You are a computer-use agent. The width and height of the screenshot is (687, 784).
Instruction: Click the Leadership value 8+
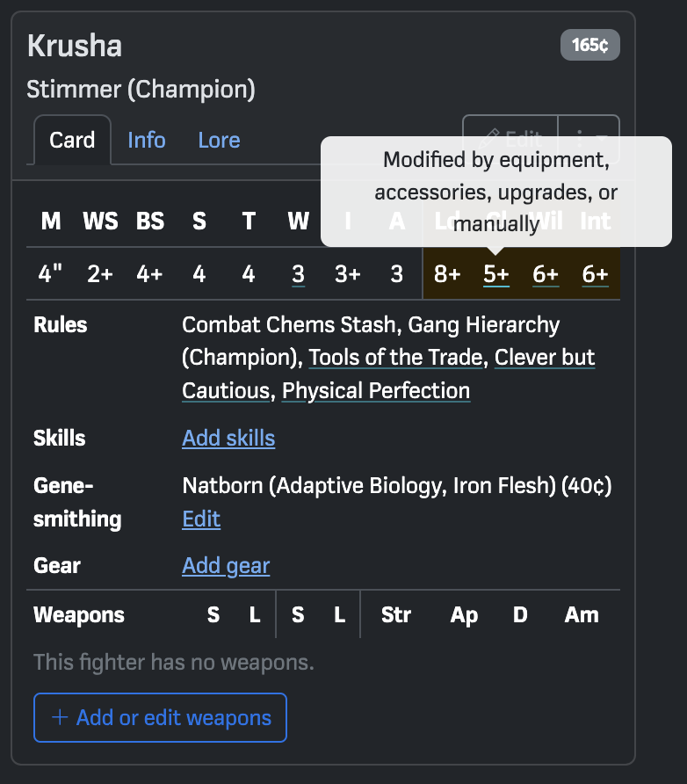coord(447,274)
